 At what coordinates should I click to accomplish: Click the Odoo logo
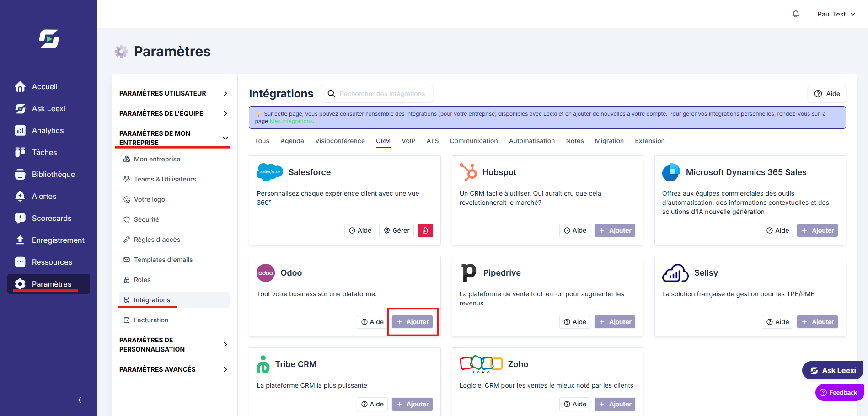[266, 273]
